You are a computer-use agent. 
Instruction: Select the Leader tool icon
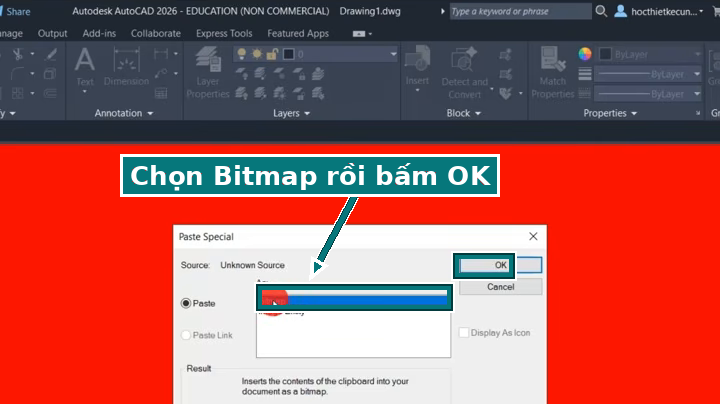point(161,73)
